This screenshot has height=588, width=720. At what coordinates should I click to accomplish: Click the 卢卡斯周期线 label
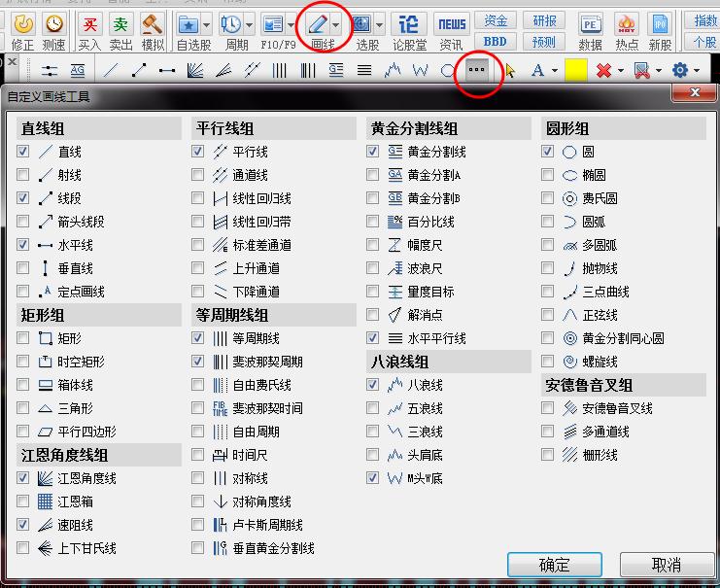[268, 525]
